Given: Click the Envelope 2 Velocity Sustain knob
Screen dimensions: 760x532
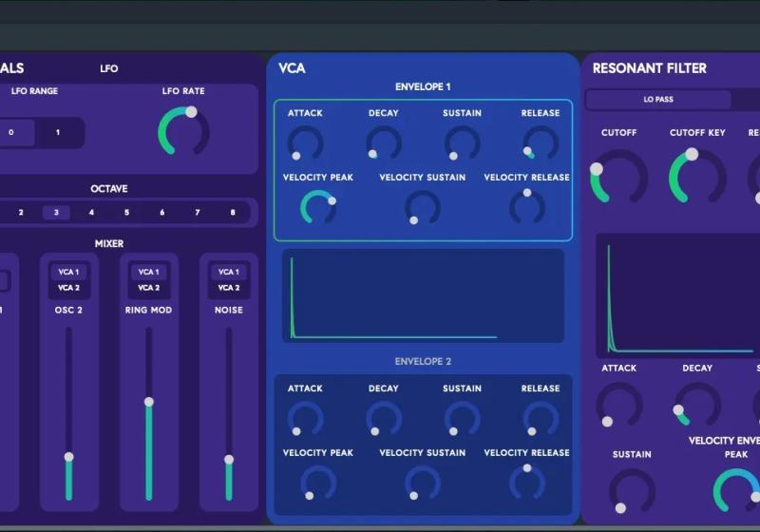Looking at the screenshot, I should click(422, 482).
